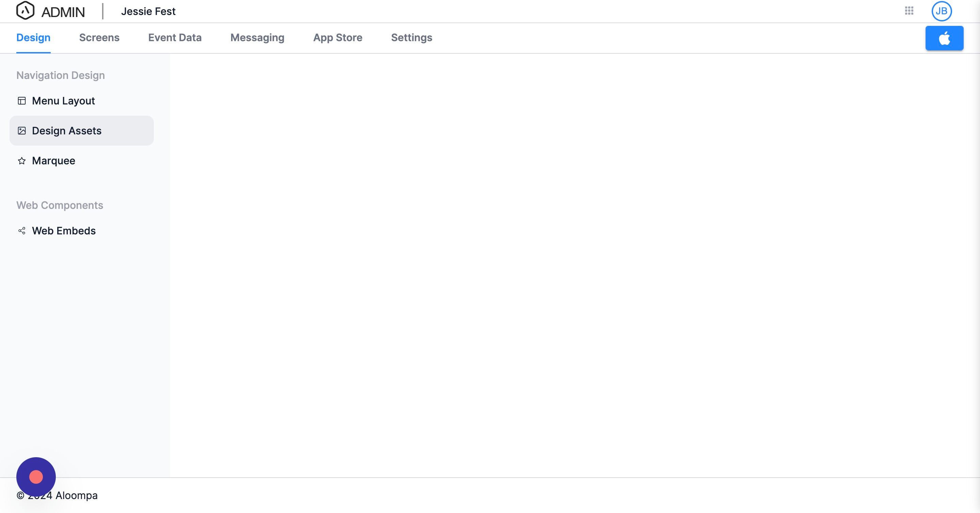Viewport: 980px width, 513px height.
Task: Click the Design Assets image icon
Action: (22, 131)
